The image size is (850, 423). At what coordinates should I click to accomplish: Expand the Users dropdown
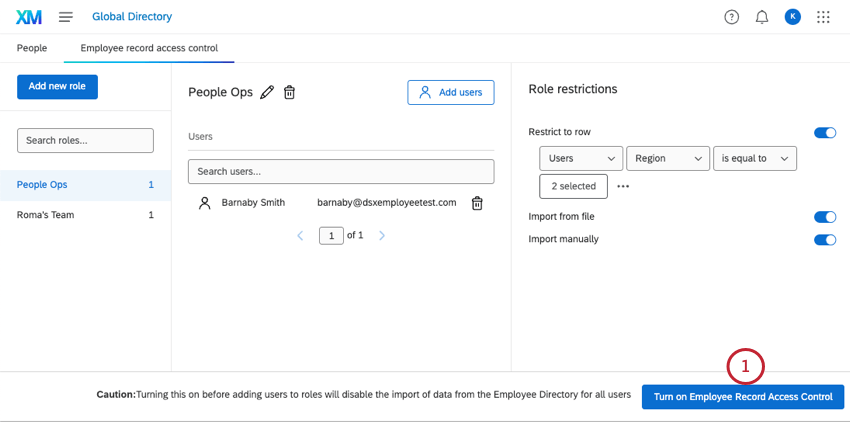pos(581,158)
